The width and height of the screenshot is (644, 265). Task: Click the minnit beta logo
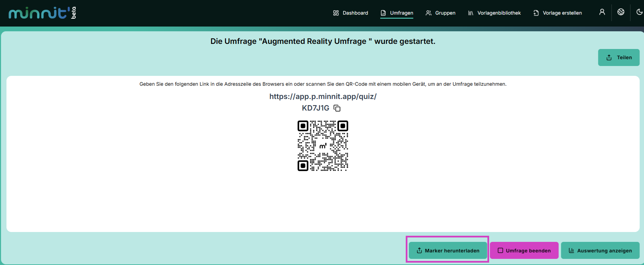(42, 13)
